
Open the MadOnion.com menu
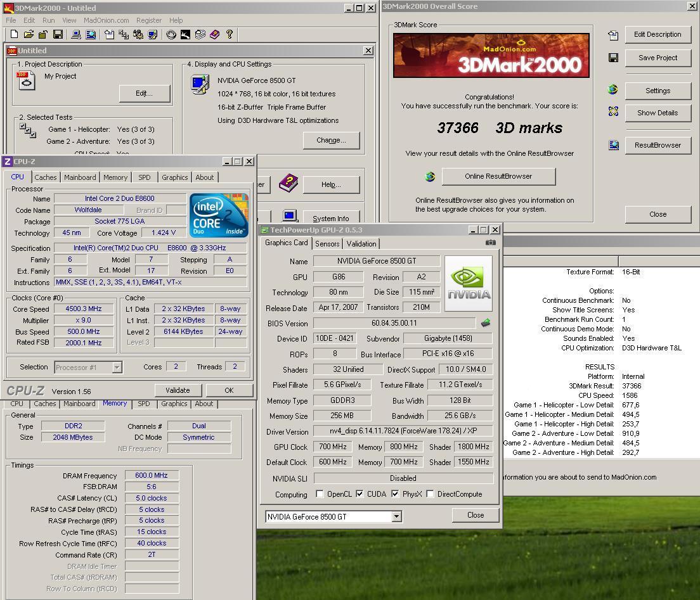107,20
